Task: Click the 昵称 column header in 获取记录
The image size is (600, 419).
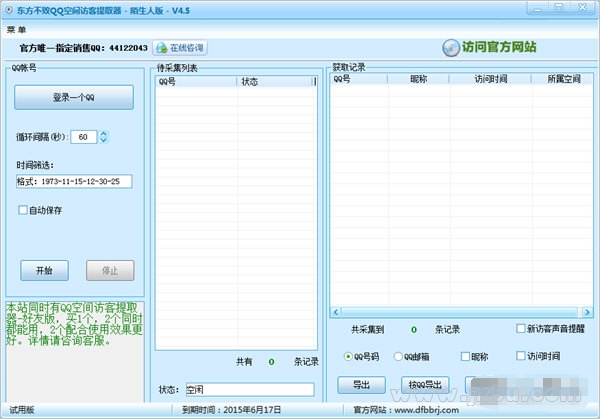Action: click(418, 79)
